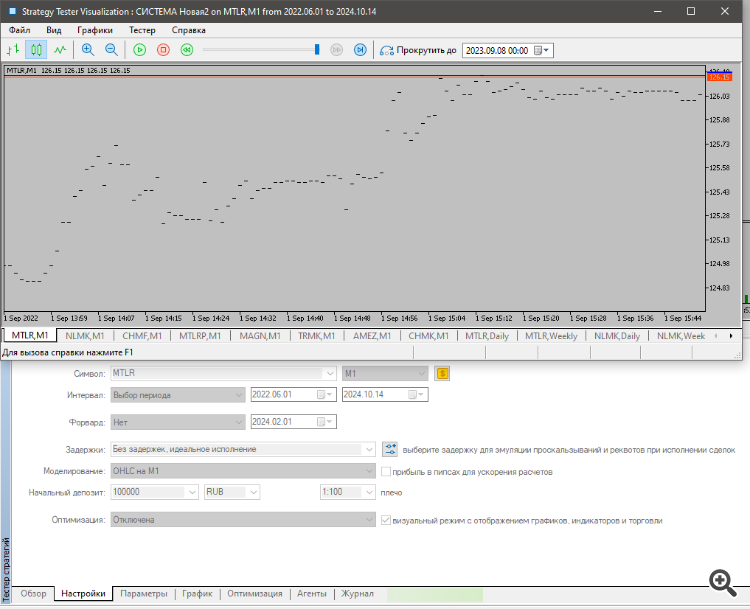Image resolution: width=750 pixels, height=609 pixels.
Task: Open calendar for end date 2024.10.14
Action: coord(415,395)
